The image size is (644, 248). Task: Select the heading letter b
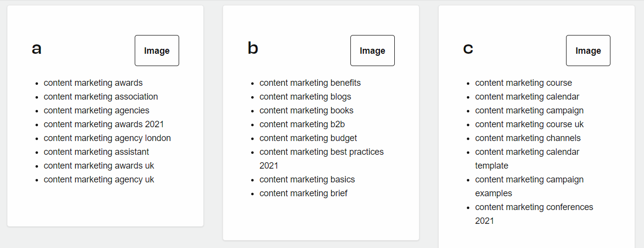click(x=253, y=48)
